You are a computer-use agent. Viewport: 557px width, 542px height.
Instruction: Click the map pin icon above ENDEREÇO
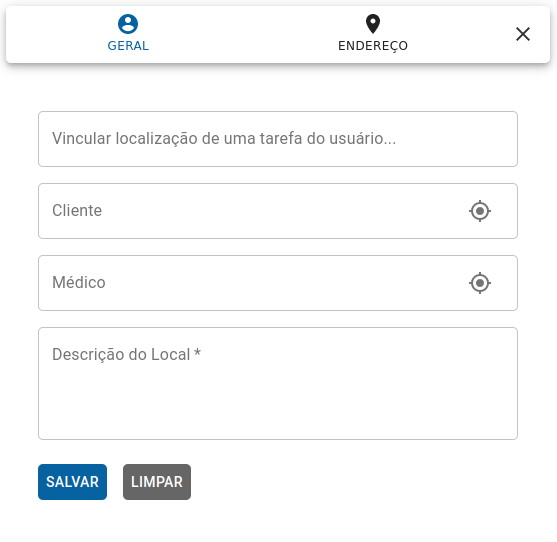coord(373,24)
